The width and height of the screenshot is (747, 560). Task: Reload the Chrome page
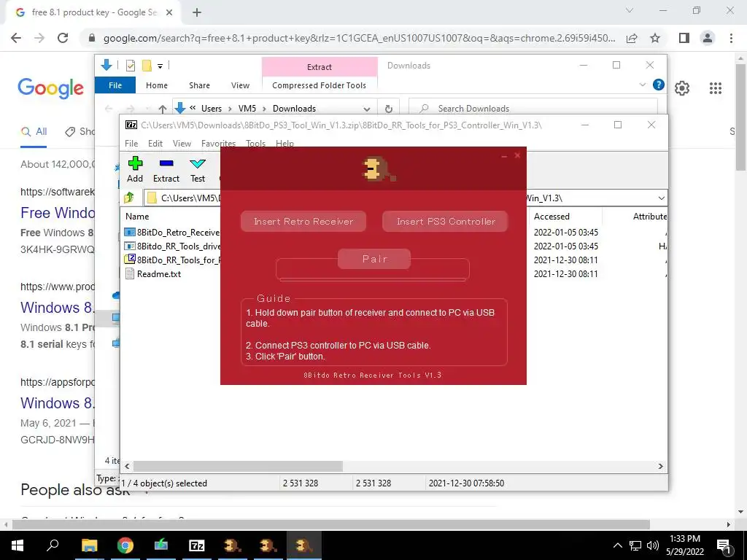coord(63,38)
